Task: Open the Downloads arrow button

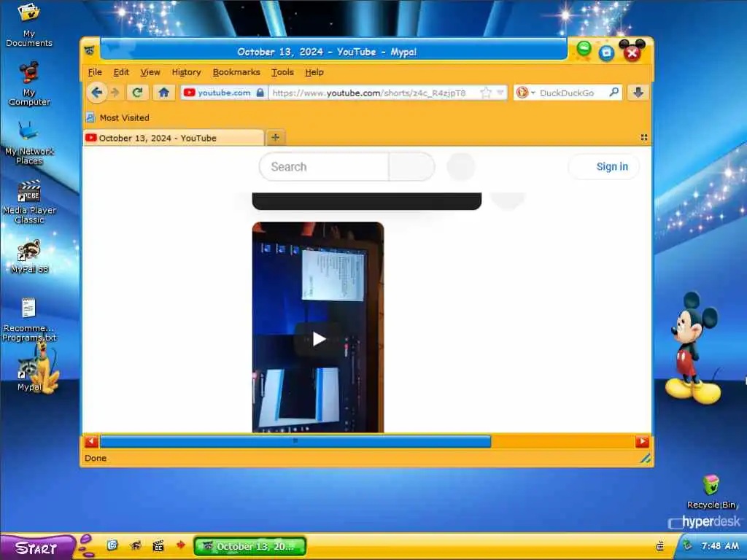Action: point(638,93)
